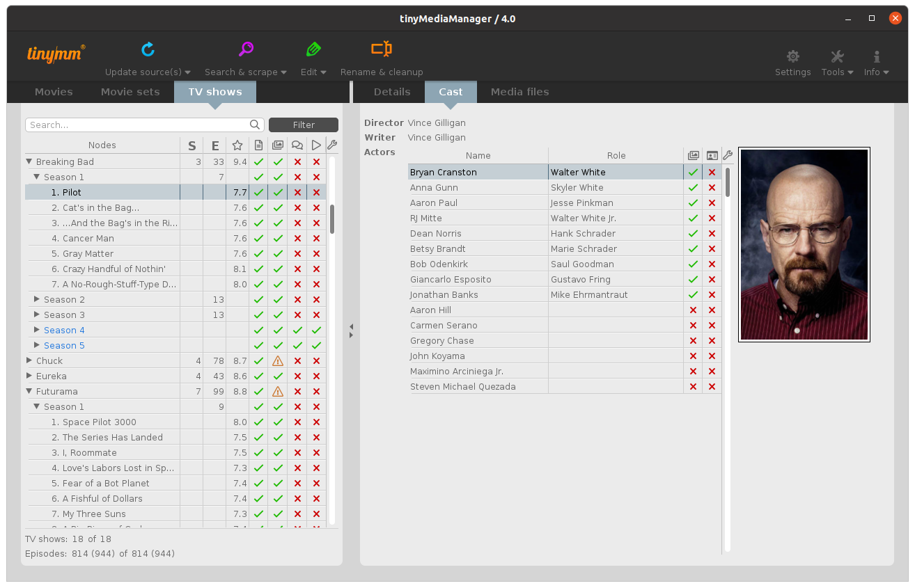The height and width of the screenshot is (588, 915).
Task: Click the Info icon in toolbar
Action: coord(876,57)
